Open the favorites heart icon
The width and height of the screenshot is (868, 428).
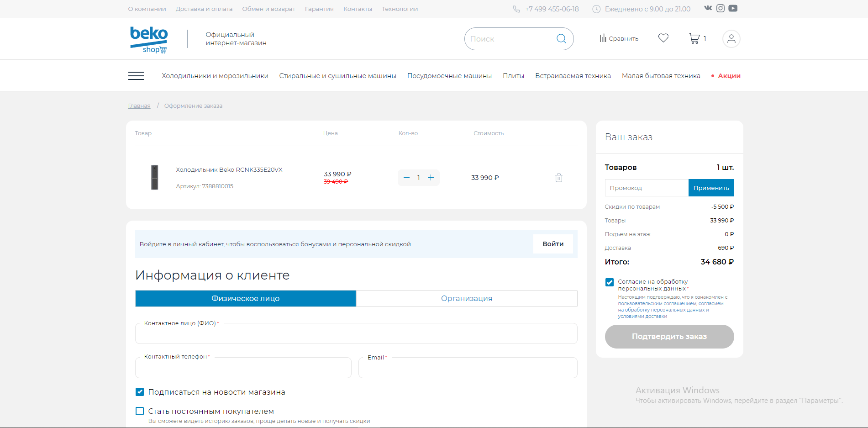[663, 38]
